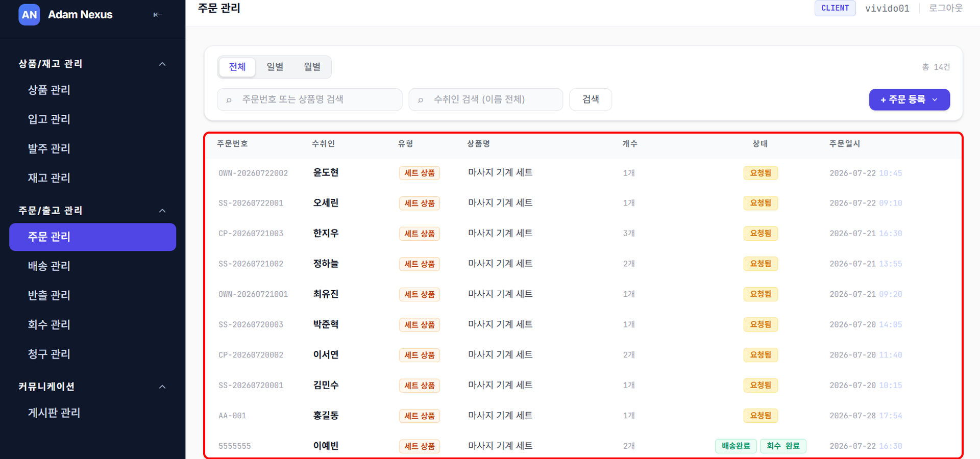Open 발주 관리 in the sidebar
Screen dimensions: 980x459
[x=49, y=149]
